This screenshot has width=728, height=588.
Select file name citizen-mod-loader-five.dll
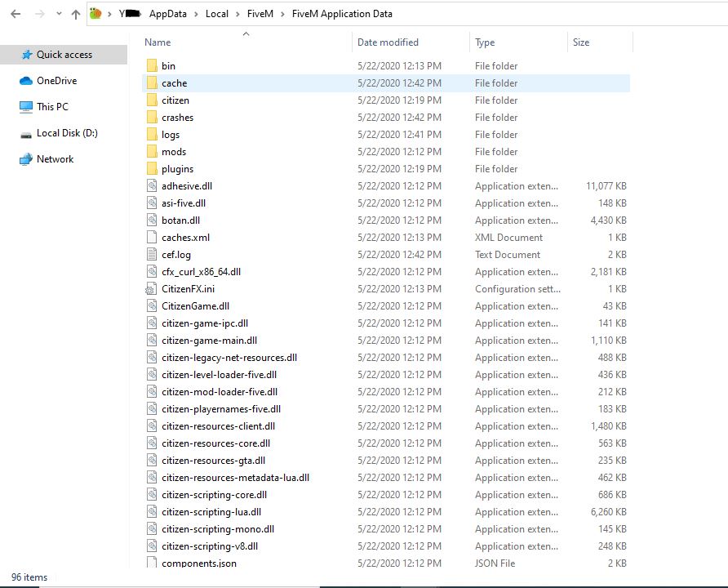coord(220,392)
